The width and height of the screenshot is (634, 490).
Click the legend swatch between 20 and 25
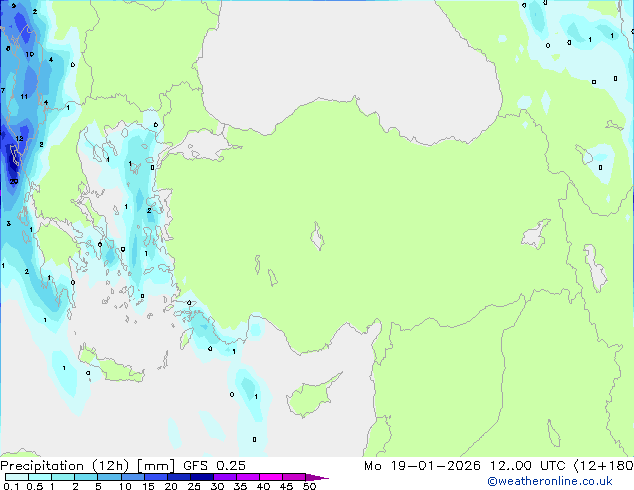(179, 477)
